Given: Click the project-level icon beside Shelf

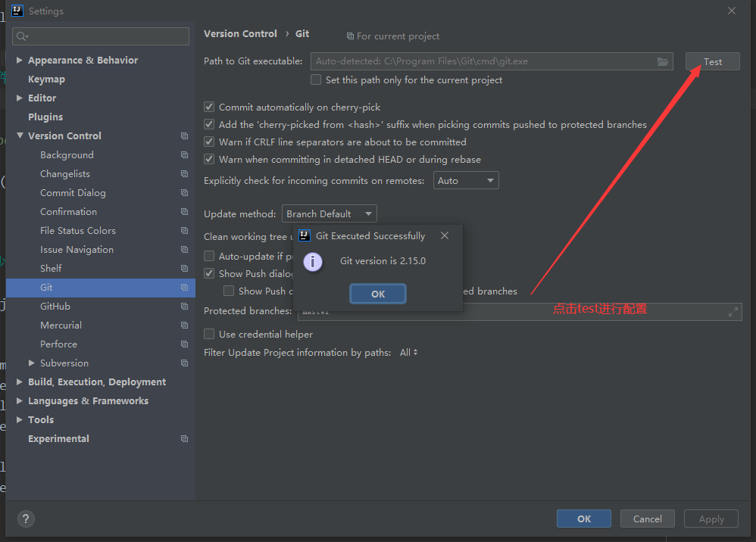Looking at the screenshot, I should click(184, 269).
